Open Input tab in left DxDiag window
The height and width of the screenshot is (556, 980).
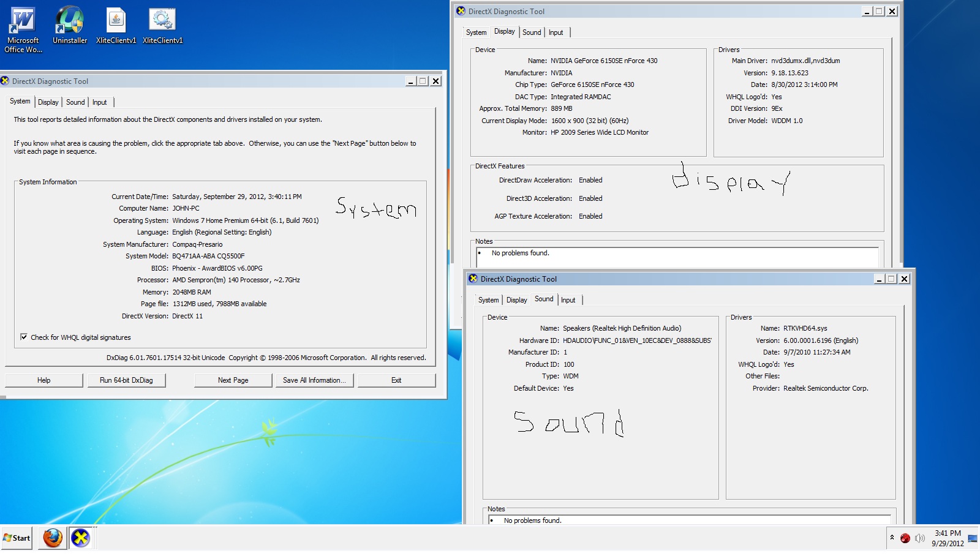[100, 102]
